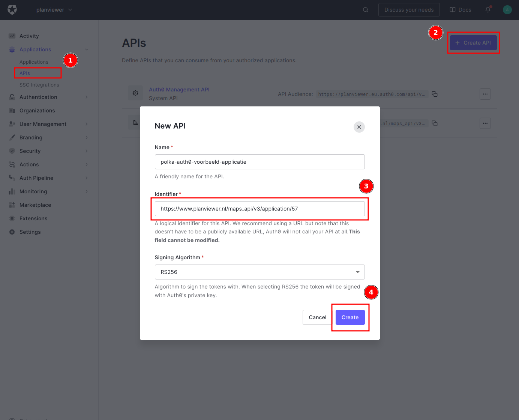Select SSO Integrations in the sidebar
Viewport: 519px width, 420px height.
coord(39,85)
